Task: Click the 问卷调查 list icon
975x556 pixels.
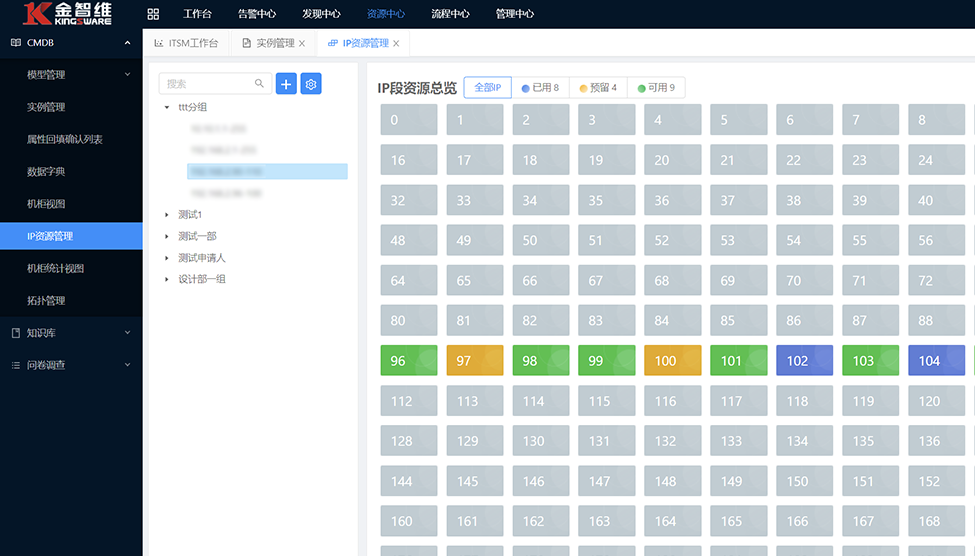Action: coord(16,365)
